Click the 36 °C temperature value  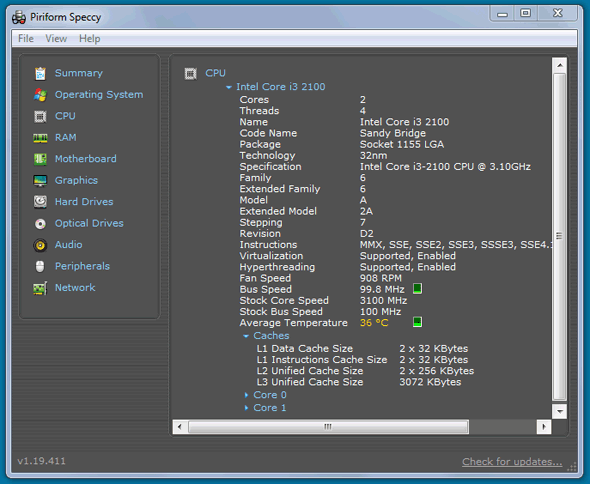(x=374, y=323)
